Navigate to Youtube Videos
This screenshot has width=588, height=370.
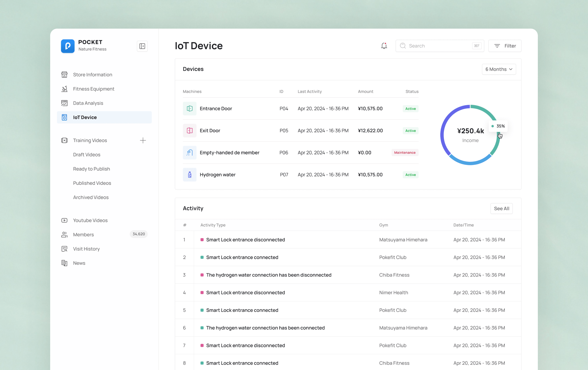(104, 220)
